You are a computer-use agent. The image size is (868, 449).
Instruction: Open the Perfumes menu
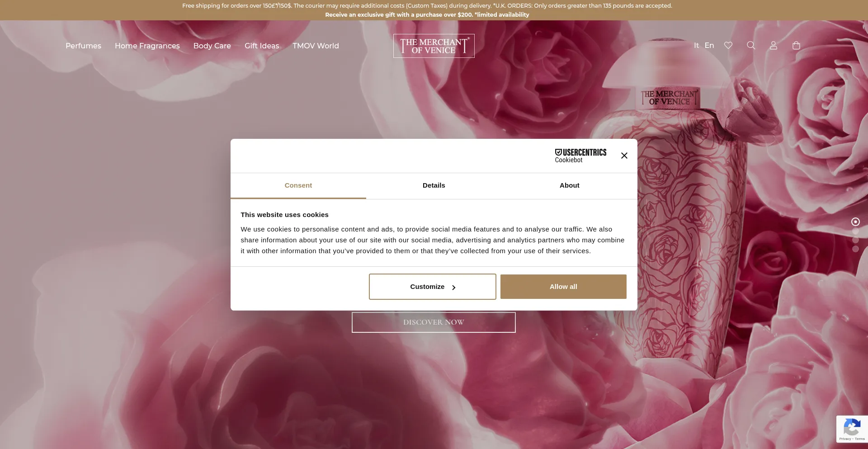(83, 46)
